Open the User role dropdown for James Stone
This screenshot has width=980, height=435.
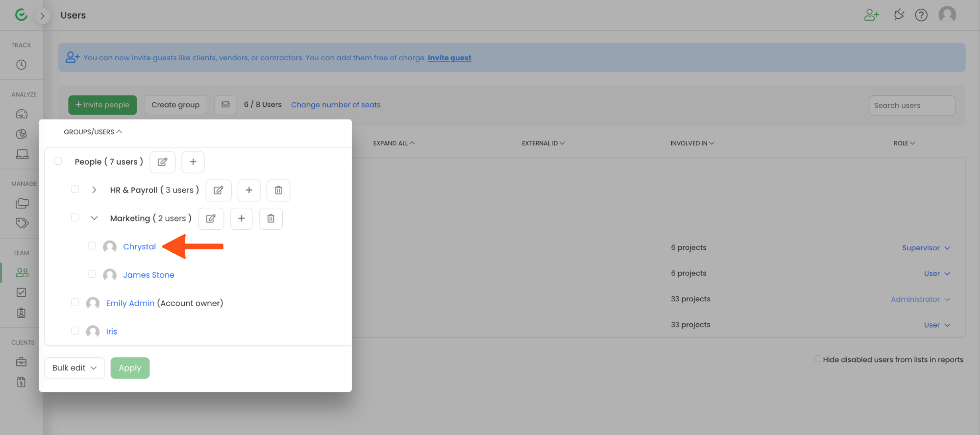tap(937, 273)
